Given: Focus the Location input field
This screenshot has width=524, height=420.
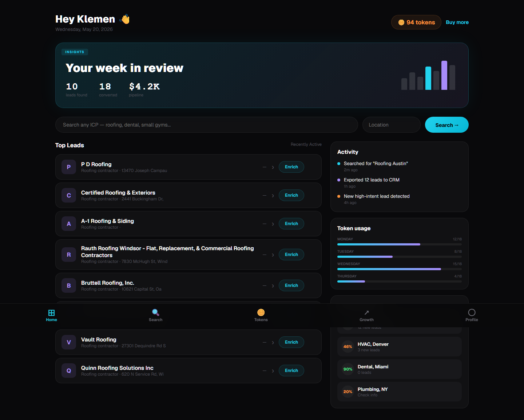Looking at the screenshot, I should tap(392, 125).
